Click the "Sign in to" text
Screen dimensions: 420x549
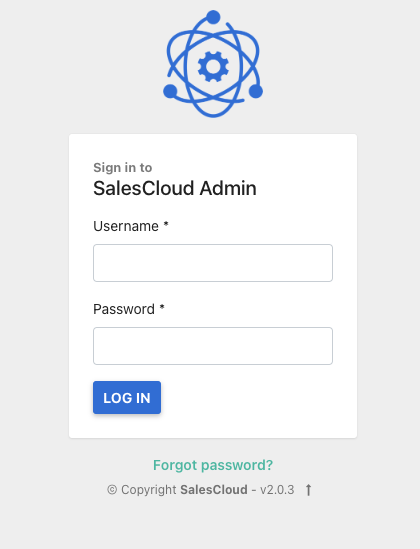[x=122, y=168]
